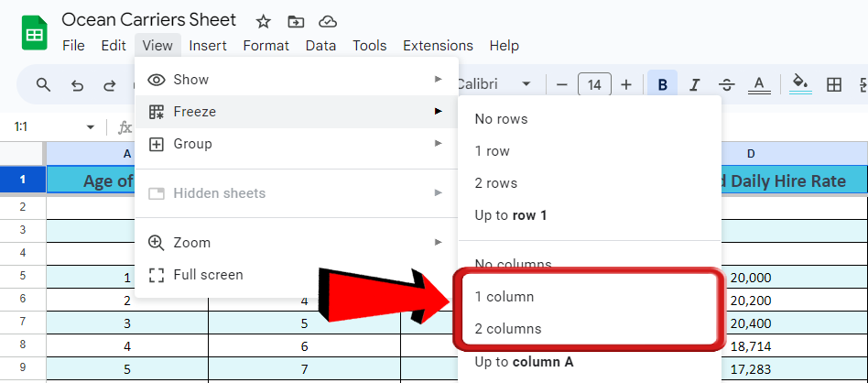Image resolution: width=868 pixels, height=383 pixels.
Task: Choose "2 rows" freeze option
Action: [x=495, y=183]
